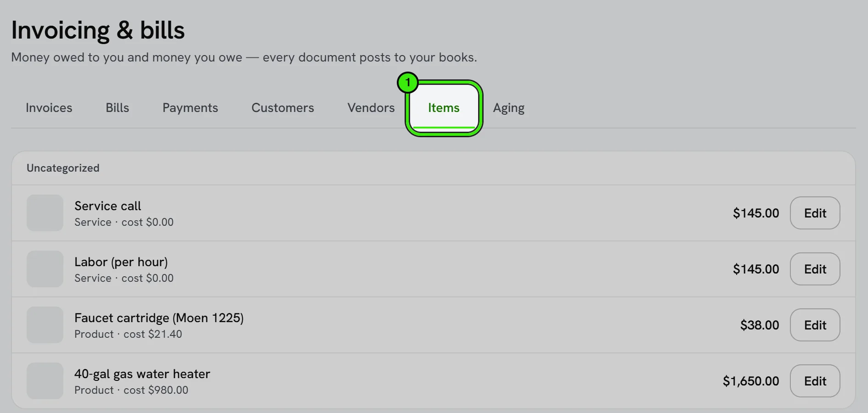Edit the Service call item
Image resolution: width=868 pixels, height=413 pixels.
pos(815,213)
